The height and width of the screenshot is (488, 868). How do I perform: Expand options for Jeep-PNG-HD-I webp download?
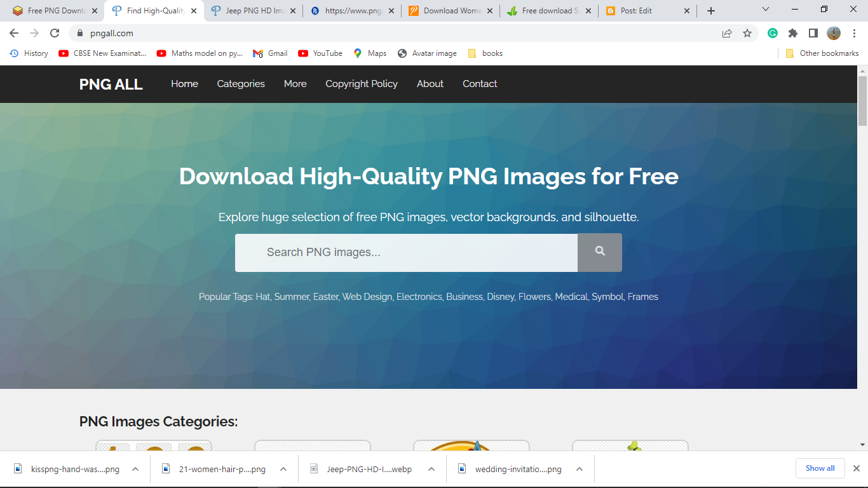click(431, 469)
